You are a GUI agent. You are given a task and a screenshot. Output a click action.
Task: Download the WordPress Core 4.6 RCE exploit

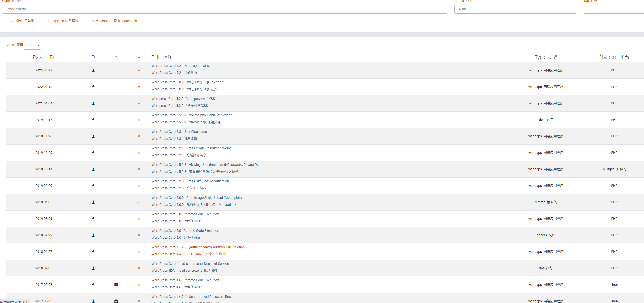[x=93, y=285]
